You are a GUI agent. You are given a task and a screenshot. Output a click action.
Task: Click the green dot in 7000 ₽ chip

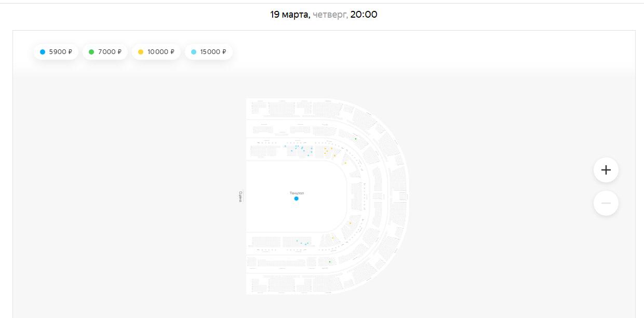click(x=91, y=52)
